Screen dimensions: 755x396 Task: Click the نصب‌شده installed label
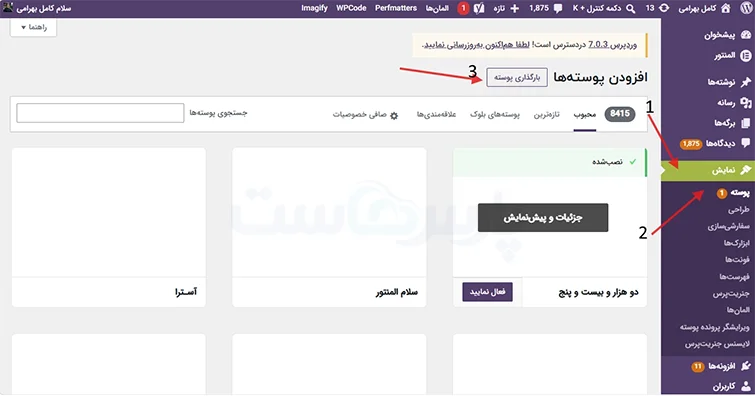(607, 162)
